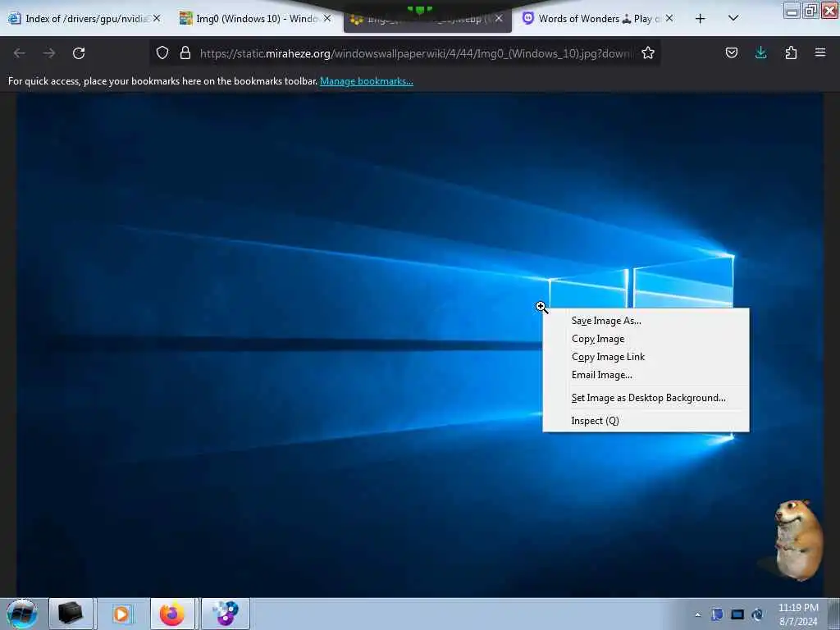Select Copy Image Link

(646, 357)
